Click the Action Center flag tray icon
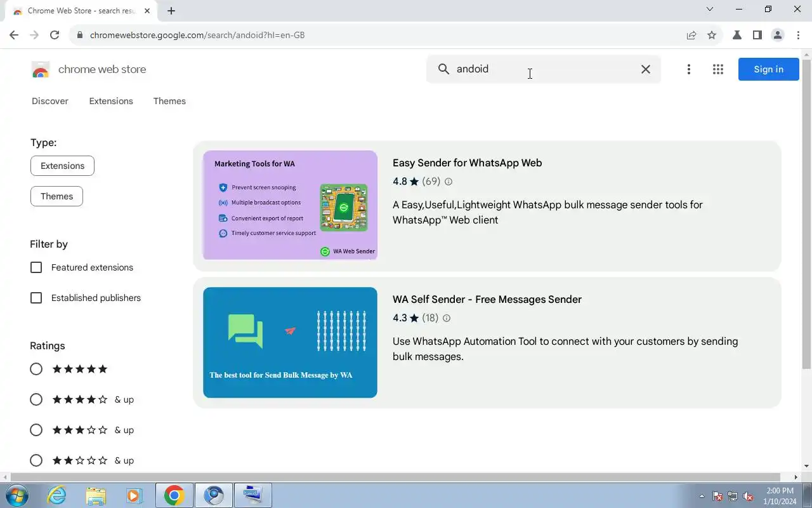Screen dimensions: 812x508 tap(717, 496)
